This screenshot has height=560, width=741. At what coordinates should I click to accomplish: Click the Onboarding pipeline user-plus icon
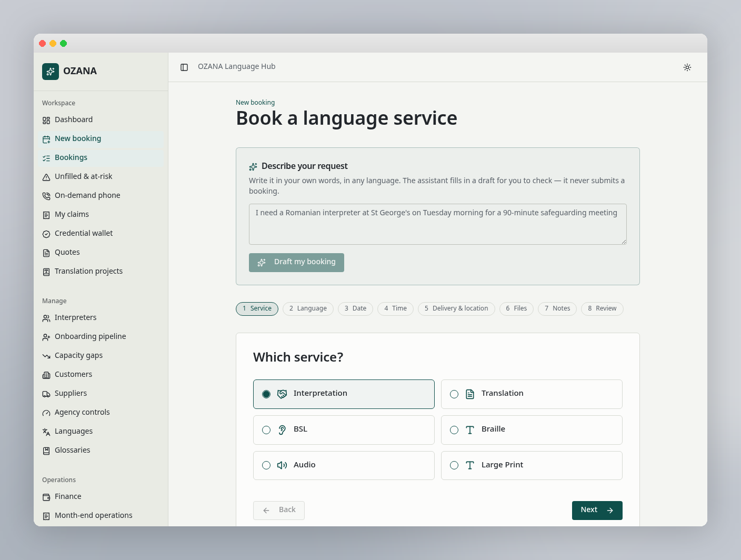(46, 337)
